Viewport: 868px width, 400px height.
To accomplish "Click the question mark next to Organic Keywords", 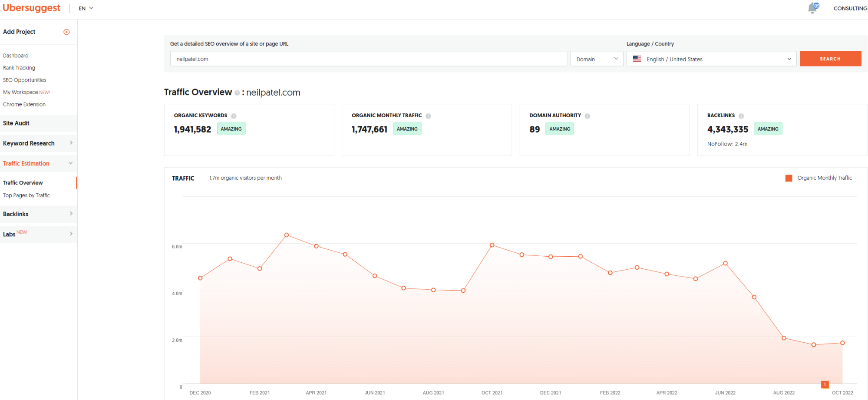I will [234, 116].
